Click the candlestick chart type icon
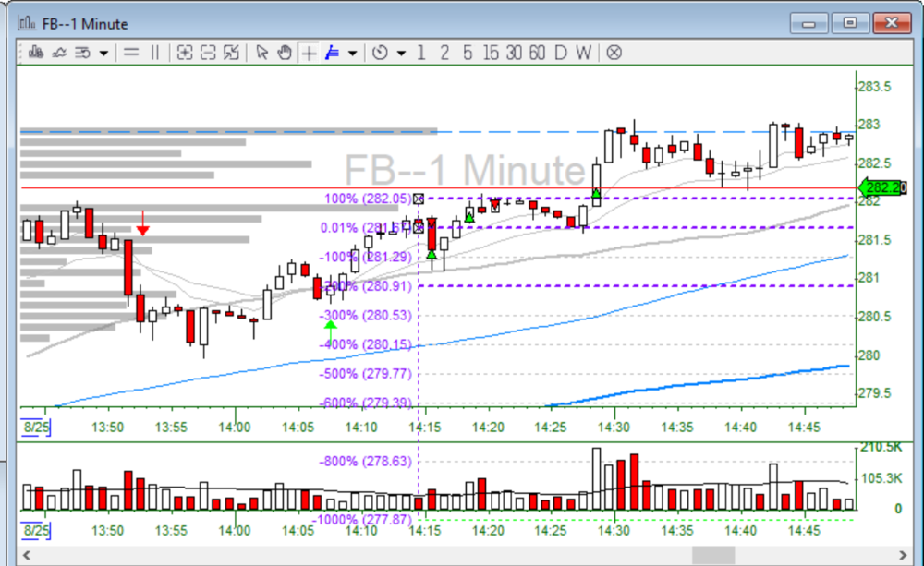 tap(36, 53)
